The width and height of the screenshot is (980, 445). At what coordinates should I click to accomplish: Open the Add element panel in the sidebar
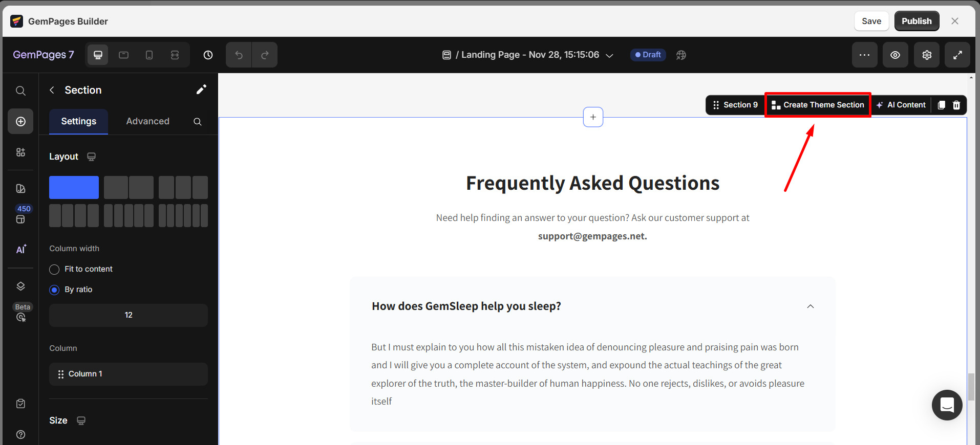point(20,121)
